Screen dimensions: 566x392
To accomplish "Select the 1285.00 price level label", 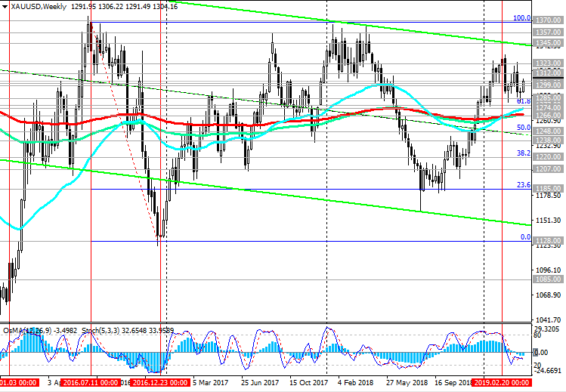I will click(549, 98).
